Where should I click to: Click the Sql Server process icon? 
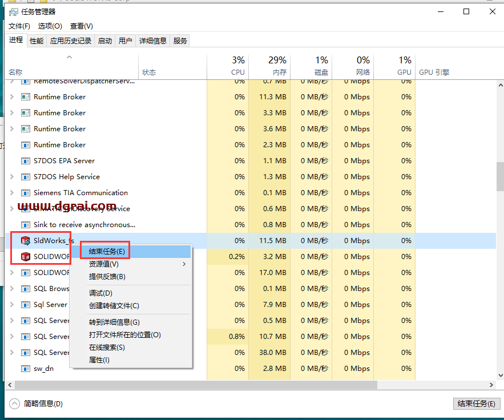[25, 305]
